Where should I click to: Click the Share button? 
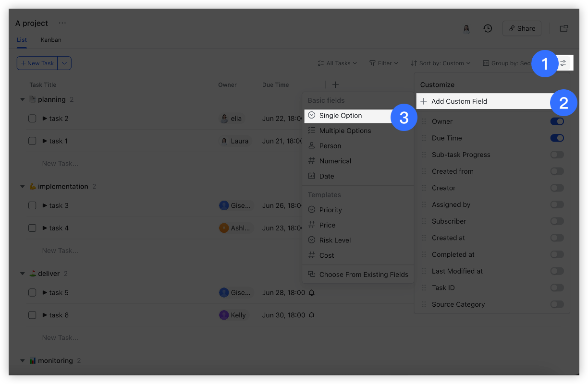pos(522,28)
